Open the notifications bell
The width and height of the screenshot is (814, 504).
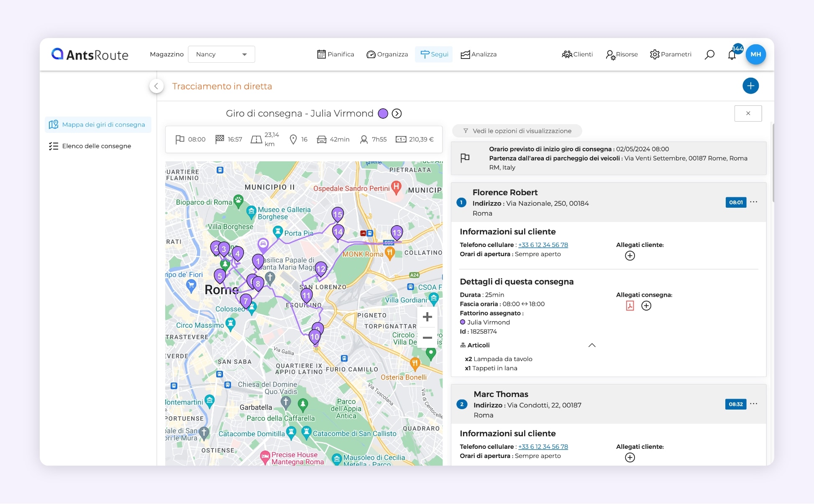tap(732, 55)
